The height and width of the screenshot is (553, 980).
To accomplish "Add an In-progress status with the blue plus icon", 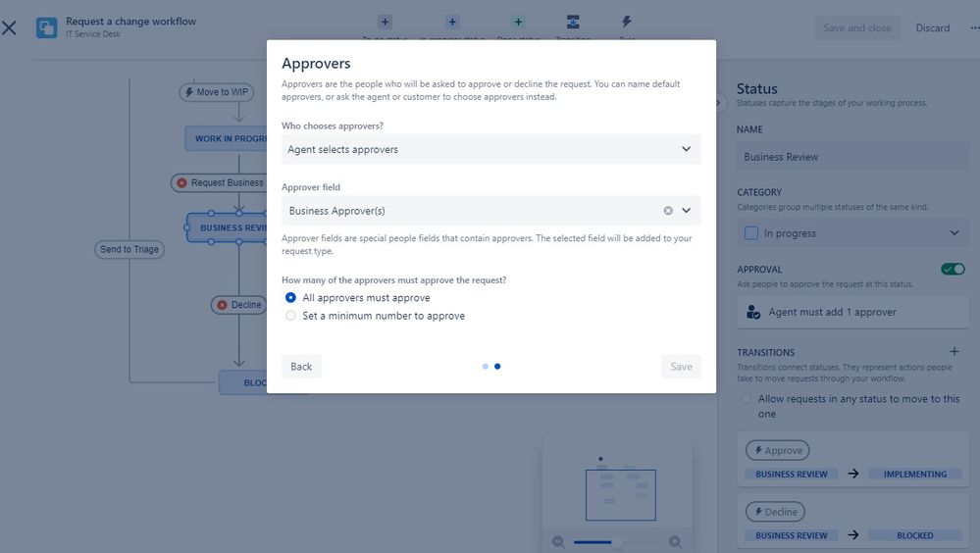I will 452,22.
